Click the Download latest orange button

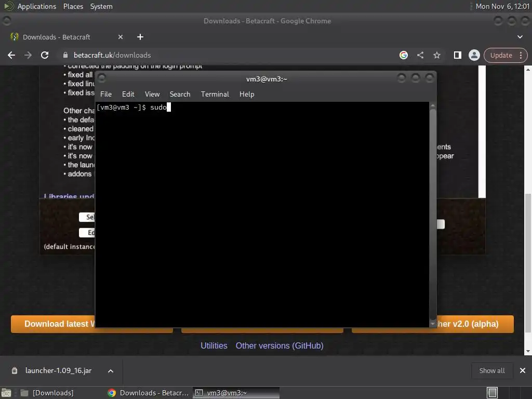53,324
